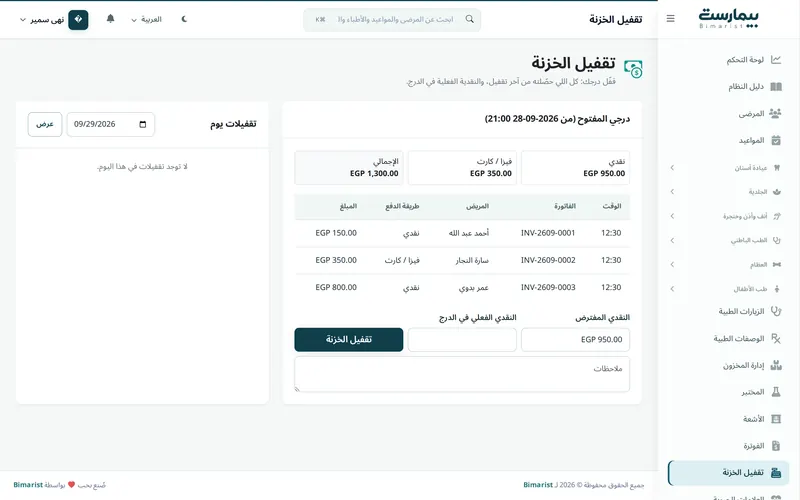The image size is (800, 500).
Task: Click the الطب الباطني stethoscope icon
Action: [777, 240]
